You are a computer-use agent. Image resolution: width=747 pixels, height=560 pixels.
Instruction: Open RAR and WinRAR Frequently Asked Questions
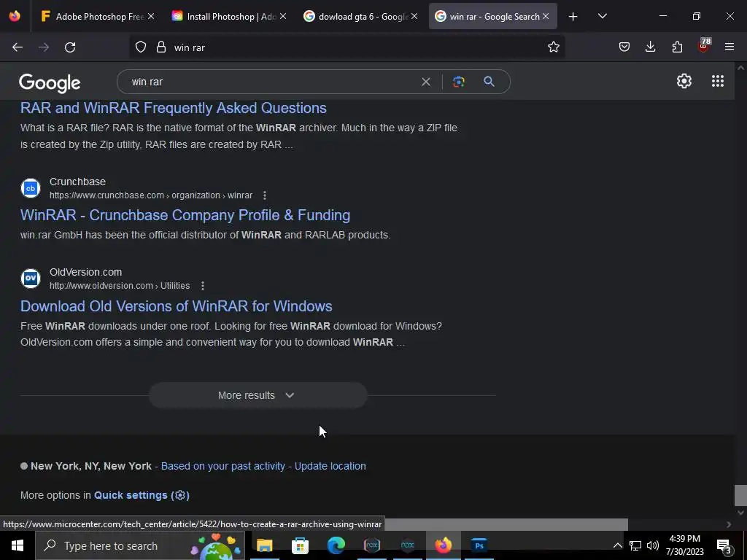tap(174, 108)
